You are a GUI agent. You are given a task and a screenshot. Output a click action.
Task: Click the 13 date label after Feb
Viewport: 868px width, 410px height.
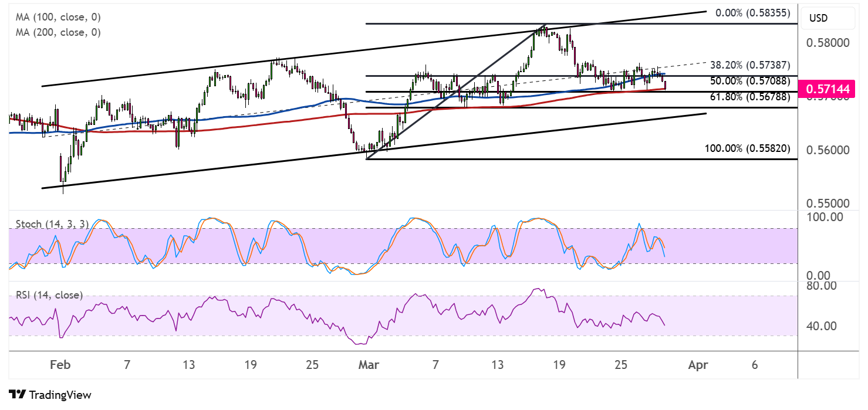[x=188, y=365]
